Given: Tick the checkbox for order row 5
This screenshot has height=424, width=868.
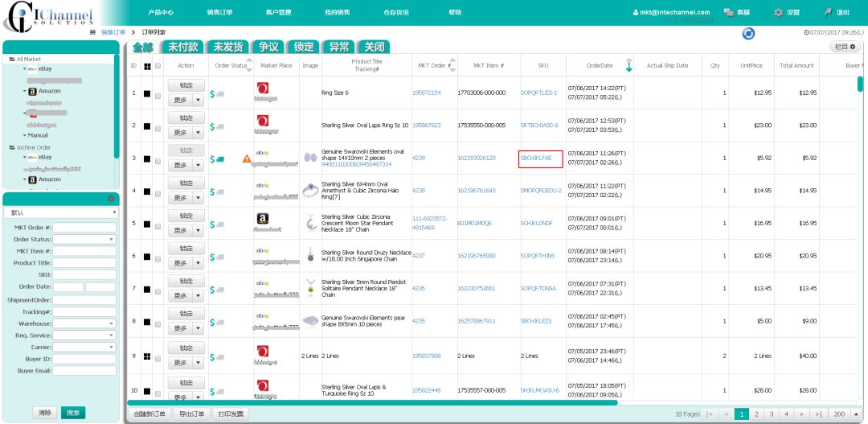Looking at the screenshot, I should click(158, 227).
